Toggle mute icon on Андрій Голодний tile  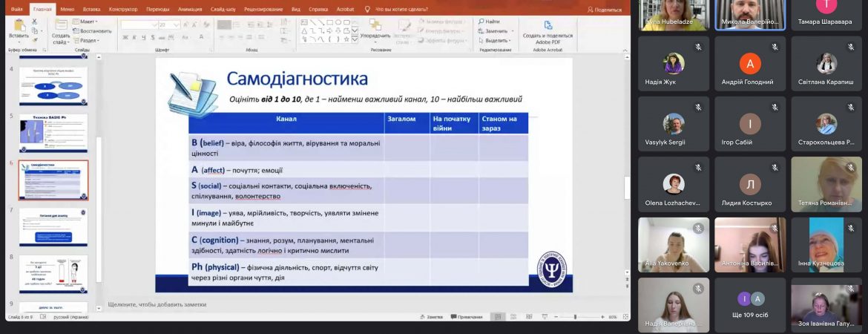pyautogui.click(x=775, y=47)
